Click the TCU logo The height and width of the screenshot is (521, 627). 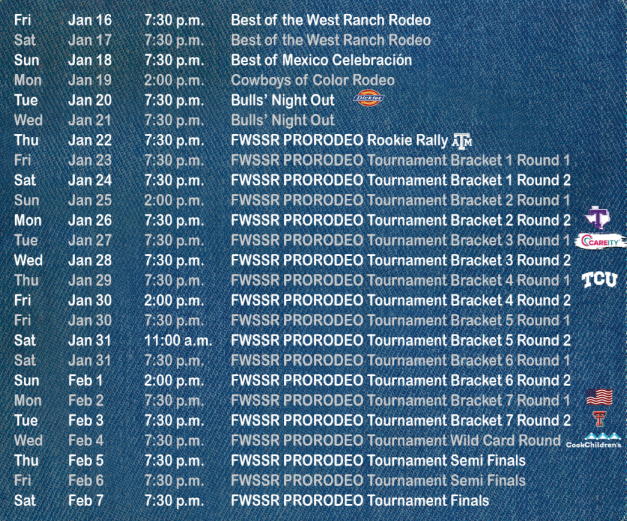coord(599,280)
